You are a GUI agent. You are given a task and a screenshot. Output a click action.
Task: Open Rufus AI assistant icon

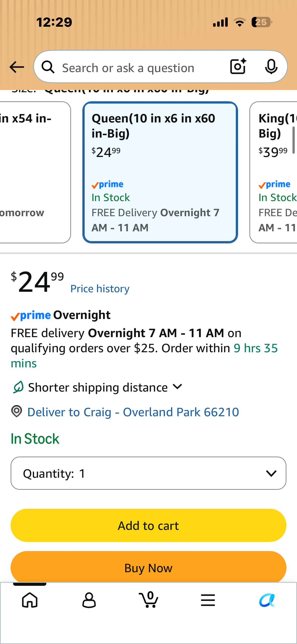pyautogui.click(x=267, y=600)
